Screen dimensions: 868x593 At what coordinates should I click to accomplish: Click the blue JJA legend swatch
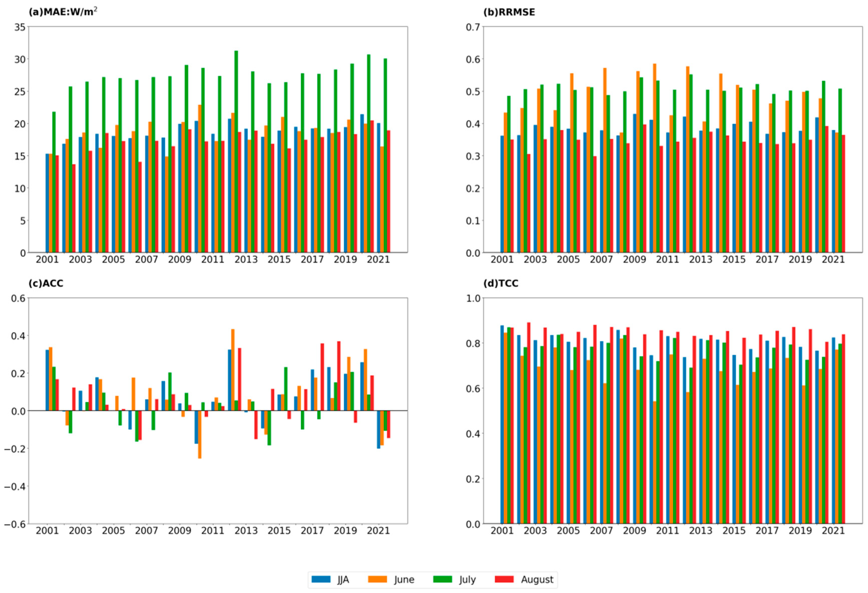click(321, 579)
